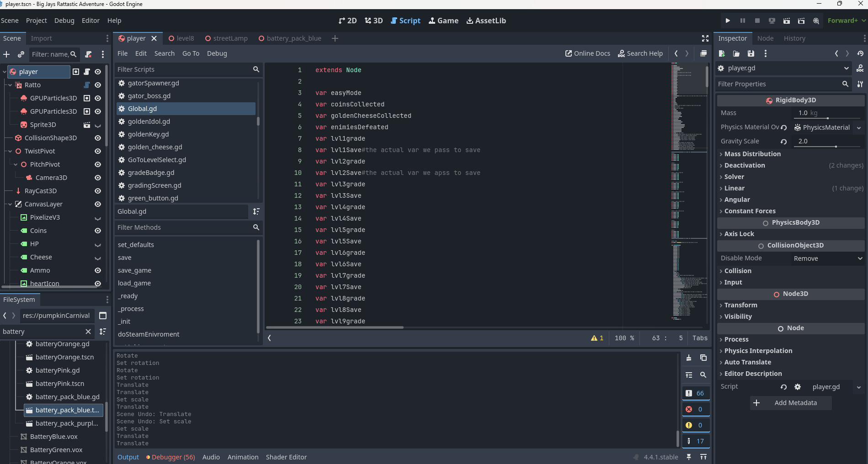Toggle visibility of the Camera3D node
This screenshot has width=868, height=464.
pos(98,178)
